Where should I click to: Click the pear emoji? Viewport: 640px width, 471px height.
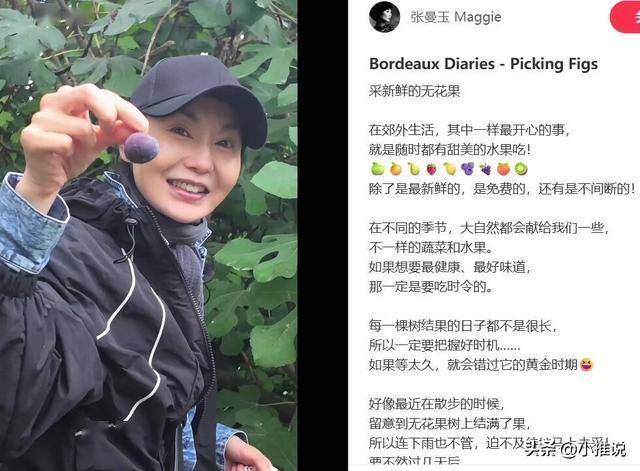coord(413,169)
